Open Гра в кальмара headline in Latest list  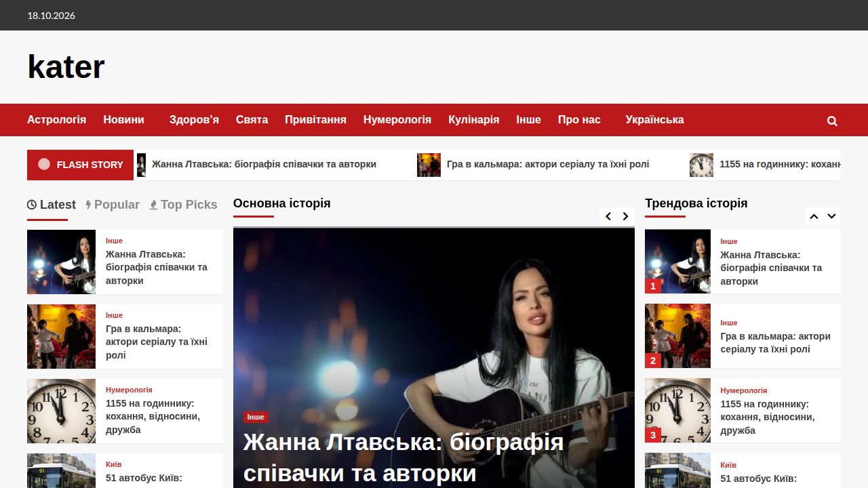(x=157, y=342)
